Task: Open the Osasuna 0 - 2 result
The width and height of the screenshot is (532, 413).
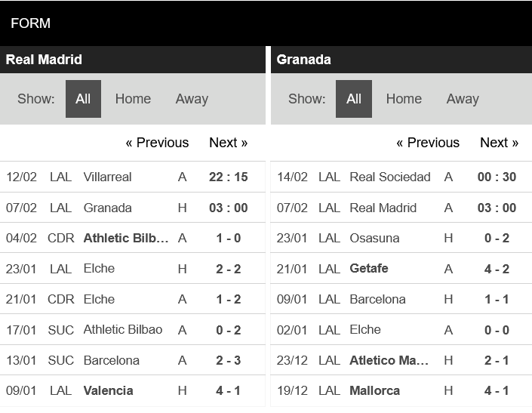Action: [x=401, y=238]
